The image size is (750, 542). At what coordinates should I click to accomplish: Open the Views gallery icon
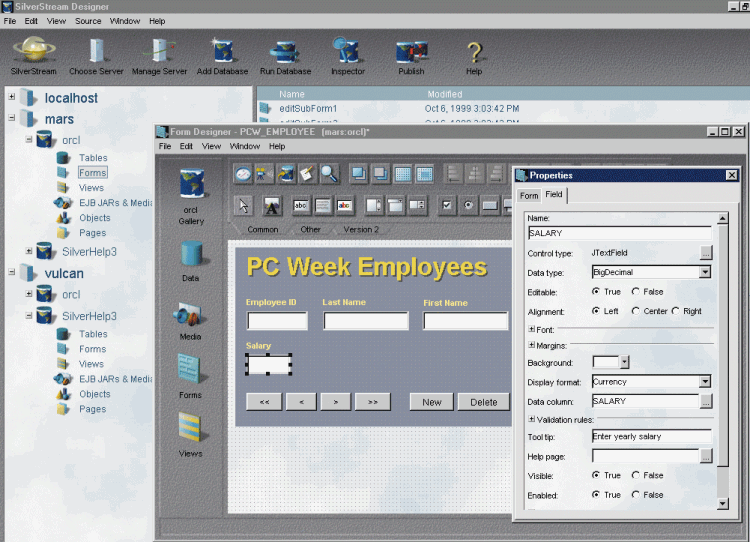[190, 427]
